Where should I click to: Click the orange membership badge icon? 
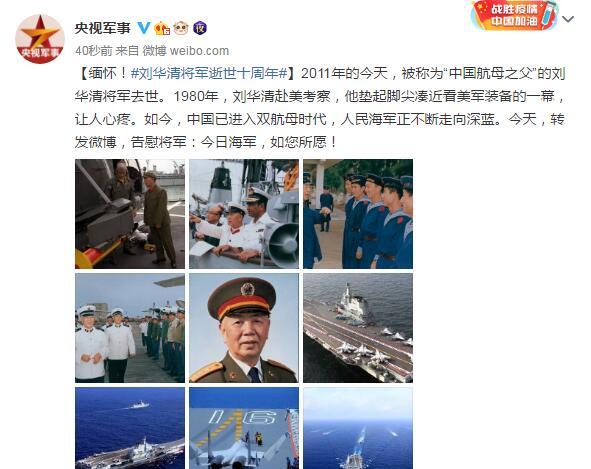162,28
